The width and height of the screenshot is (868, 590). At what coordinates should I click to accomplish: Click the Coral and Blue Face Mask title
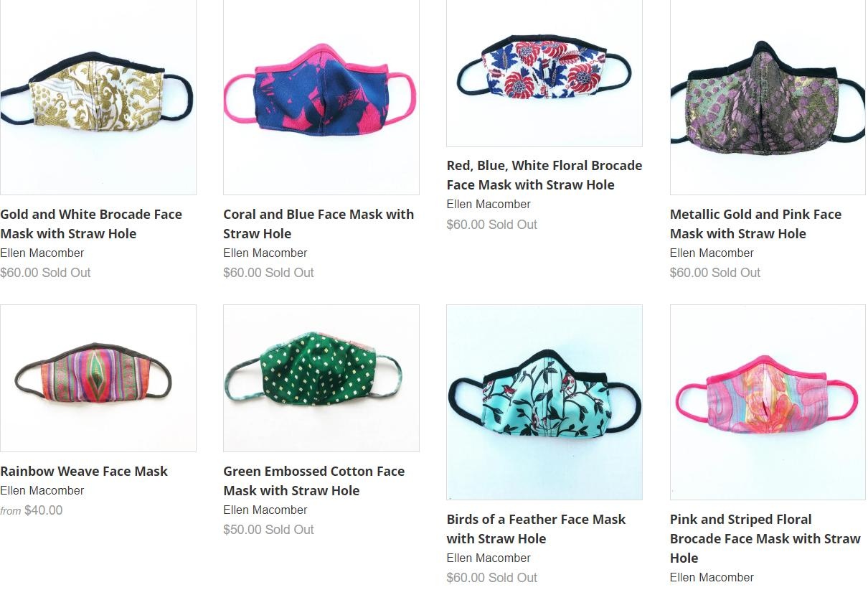[x=319, y=224]
